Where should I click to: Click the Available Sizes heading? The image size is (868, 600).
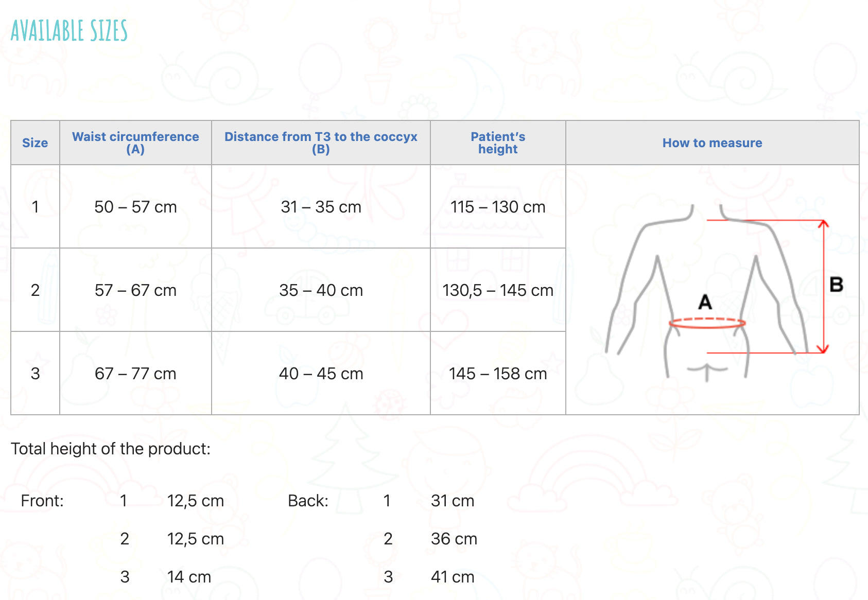click(69, 30)
